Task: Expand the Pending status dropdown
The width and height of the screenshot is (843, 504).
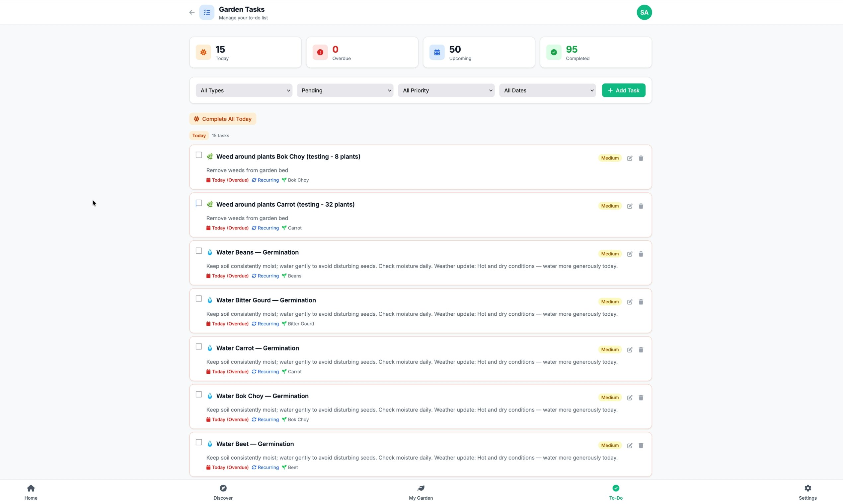Action: (345, 90)
